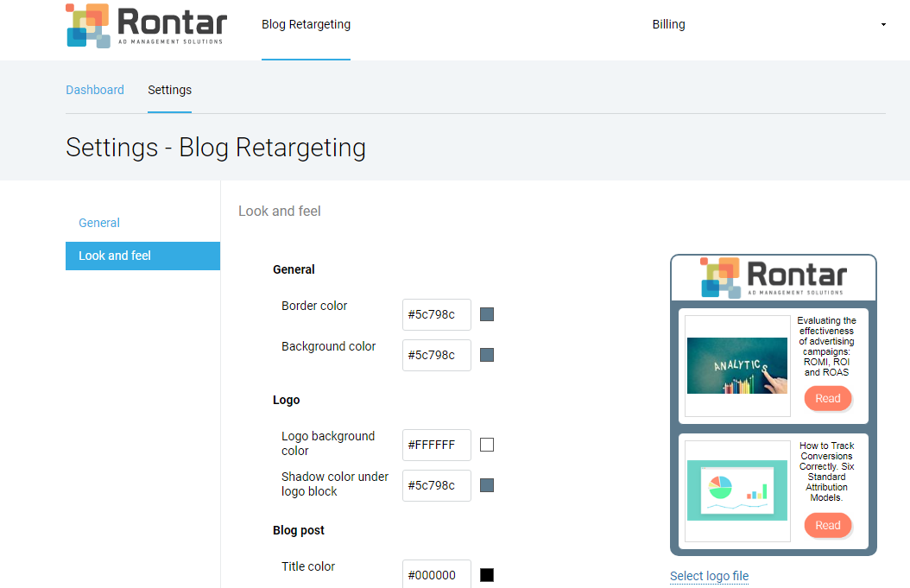Open the account dropdown arrow at top right
The width and height of the screenshot is (910, 588).
883,24
